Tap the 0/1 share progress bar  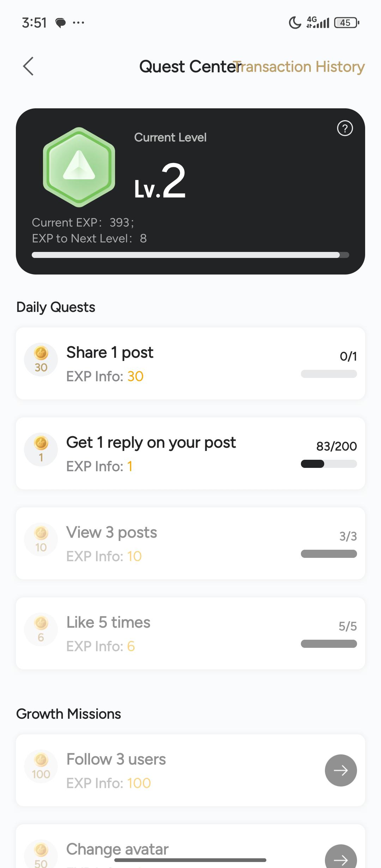coord(329,374)
